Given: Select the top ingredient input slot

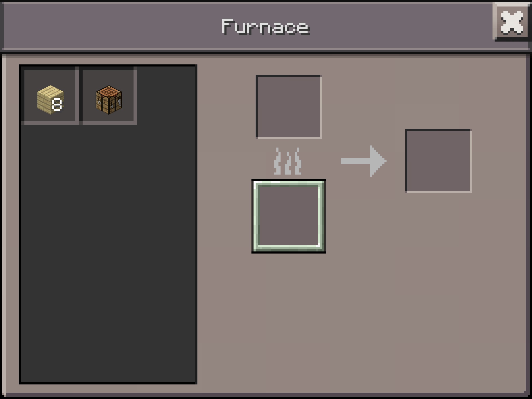Looking at the screenshot, I should pos(289,107).
